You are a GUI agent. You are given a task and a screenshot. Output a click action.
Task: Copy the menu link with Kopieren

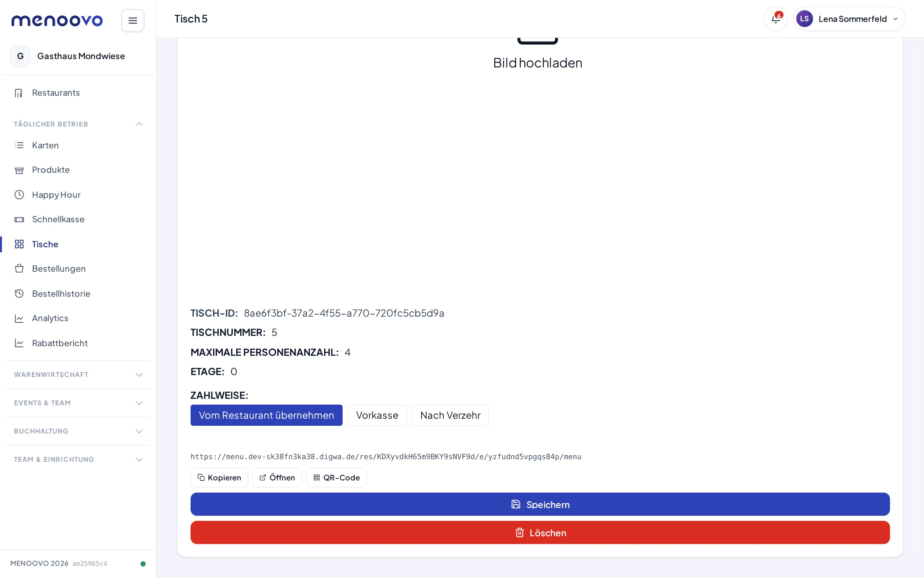(x=219, y=477)
